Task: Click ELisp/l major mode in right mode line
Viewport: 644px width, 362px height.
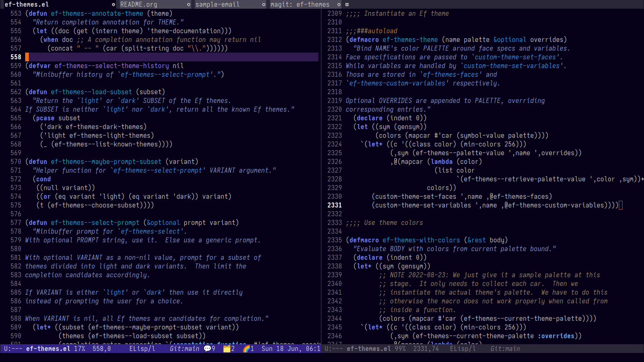Action: tap(463, 349)
